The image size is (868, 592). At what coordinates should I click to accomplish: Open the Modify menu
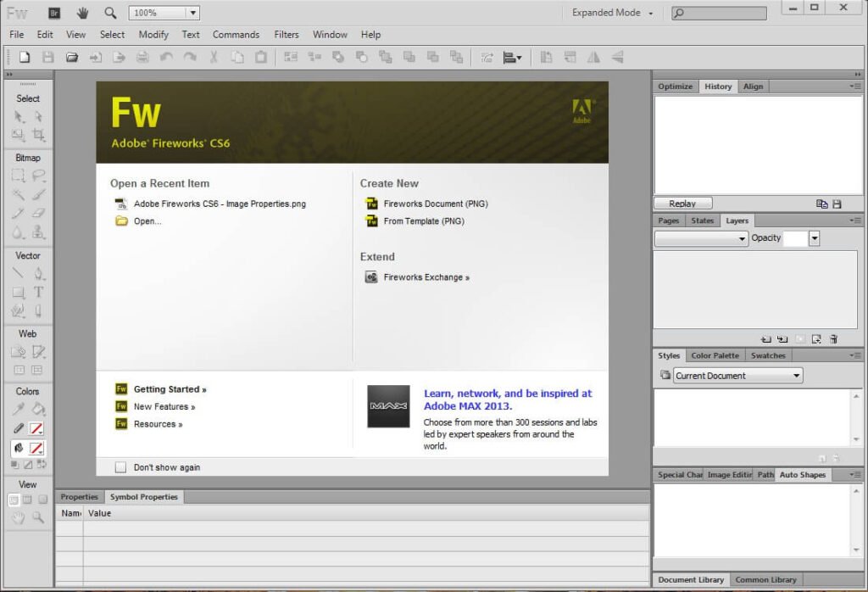(x=153, y=34)
